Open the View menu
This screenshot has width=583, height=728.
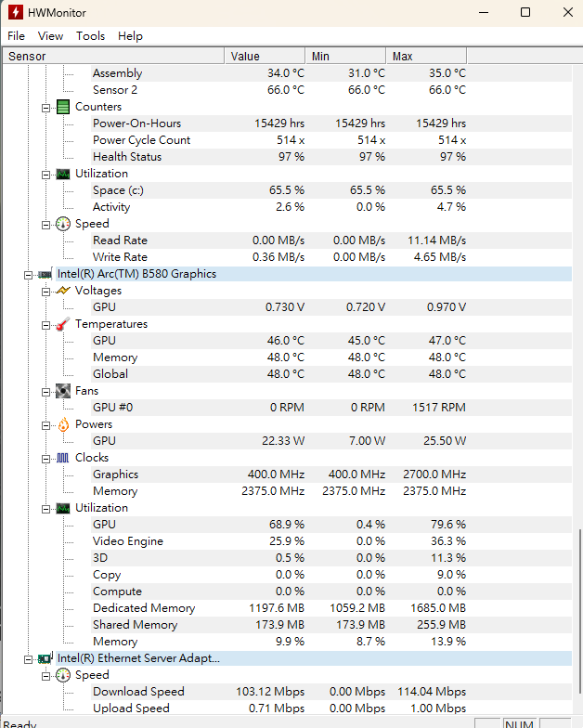point(50,36)
